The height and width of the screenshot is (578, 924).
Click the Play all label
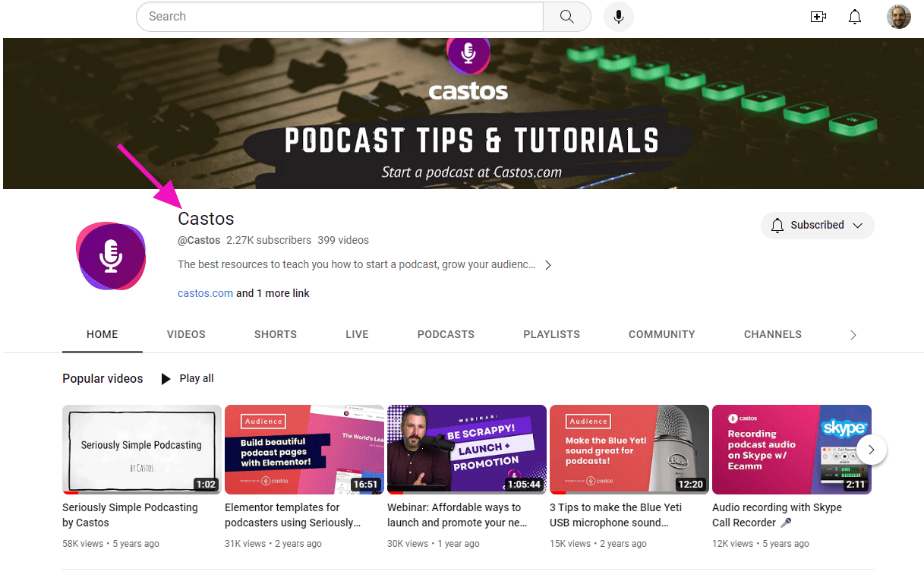(x=197, y=378)
